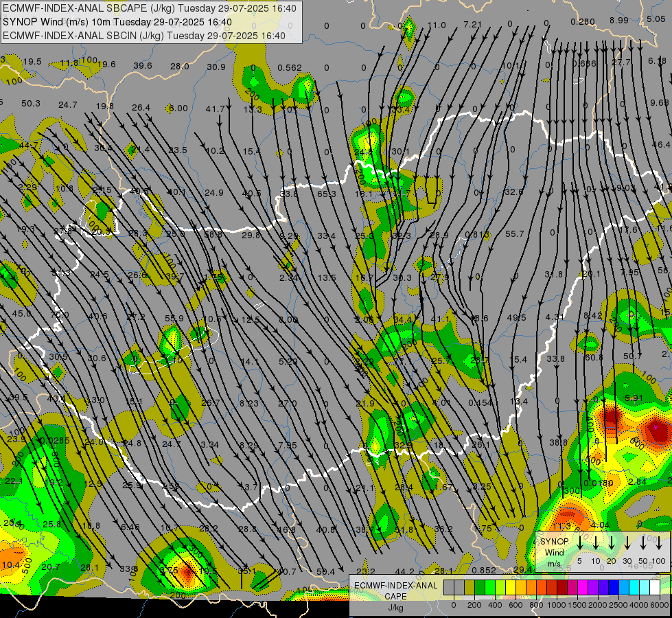Click the map value 13.5
Screen dimensions: 672x618
click(327, 277)
